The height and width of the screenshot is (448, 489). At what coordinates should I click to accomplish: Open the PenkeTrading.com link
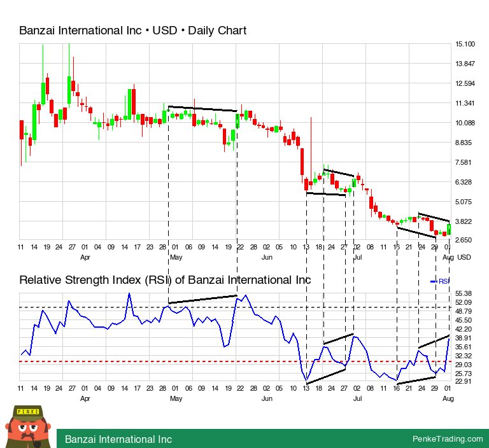coord(447,439)
